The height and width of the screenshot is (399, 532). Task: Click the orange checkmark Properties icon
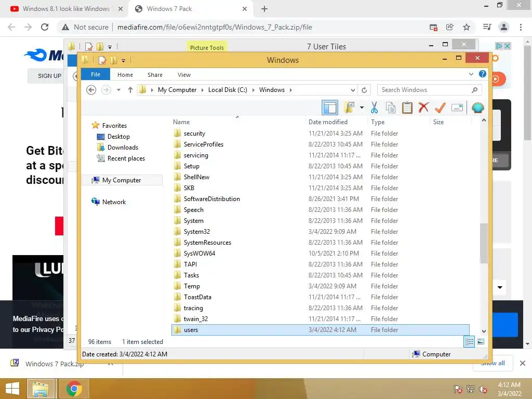tap(440, 108)
